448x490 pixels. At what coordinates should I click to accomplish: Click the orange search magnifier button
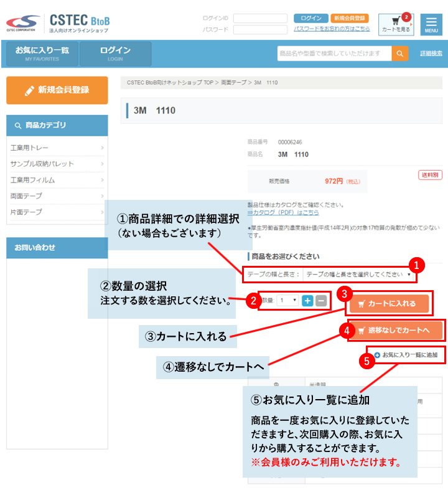[x=400, y=54]
